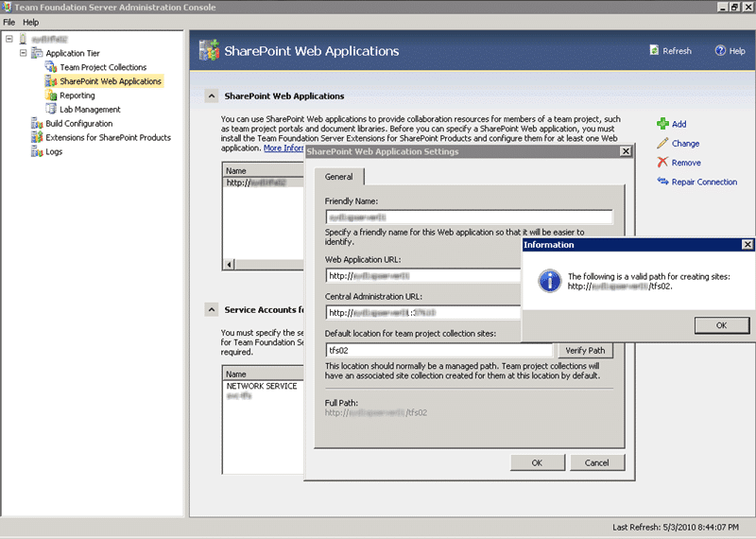This screenshot has width=756, height=539.
Task: Select Extensions for SharePoint Products node
Action: pyautogui.click(x=109, y=137)
